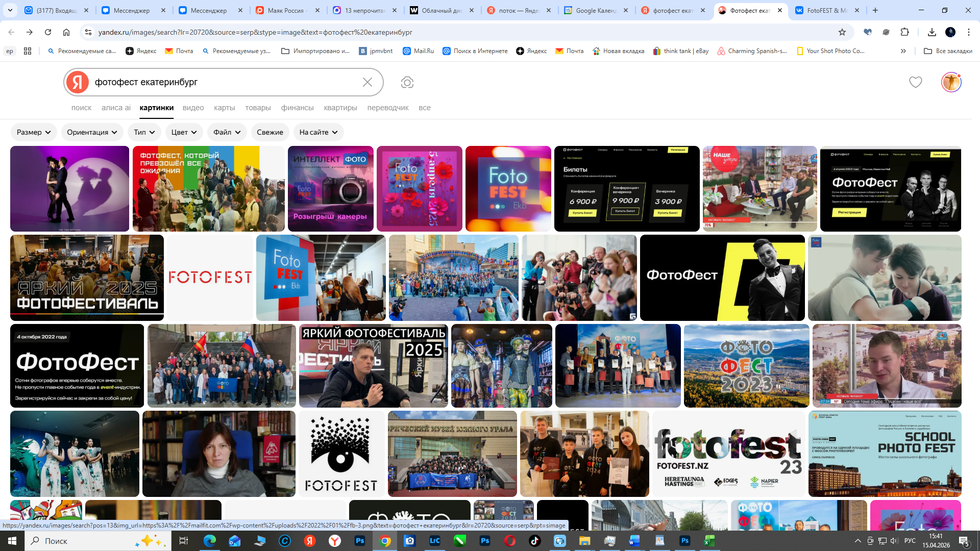Open Фото Фест 2023 landscape image
Image resolution: width=980 pixels, height=551 pixels.
[x=747, y=366]
